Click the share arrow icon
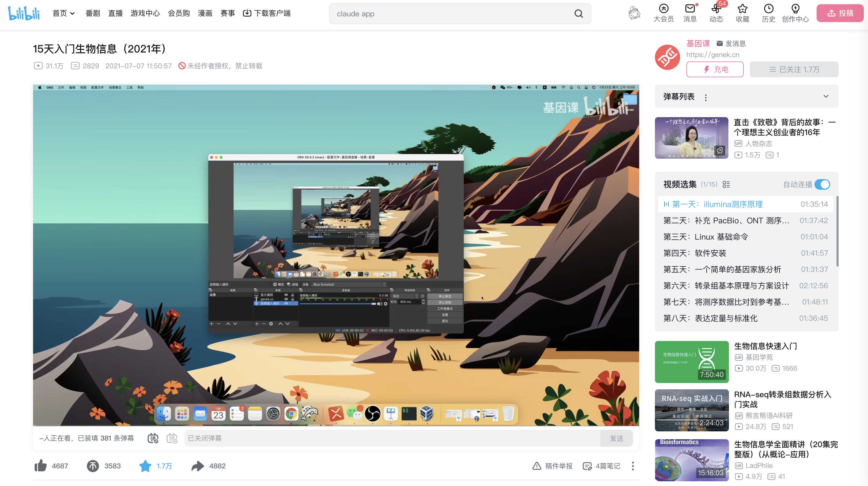The width and height of the screenshot is (868, 486). tap(198, 466)
